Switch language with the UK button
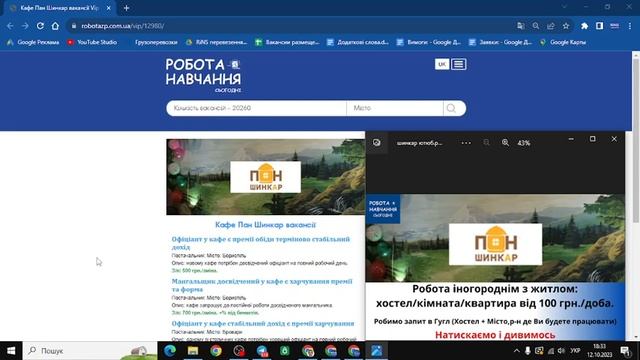This screenshot has width=640, height=360. click(x=442, y=64)
